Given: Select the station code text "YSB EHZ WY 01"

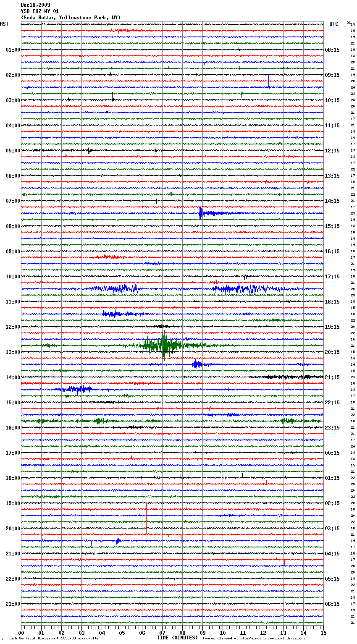Looking at the screenshot, I should tap(39, 11).
